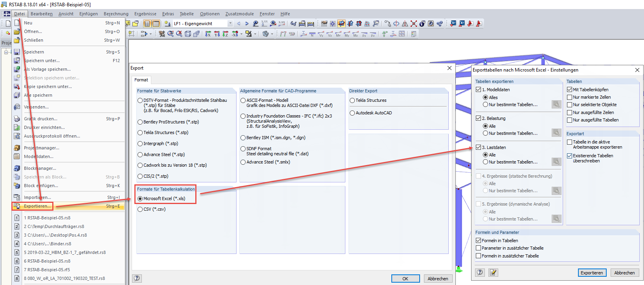The width and height of the screenshot is (644, 285).
Task: Click Abbrechen in Export dialog
Action: click(438, 278)
